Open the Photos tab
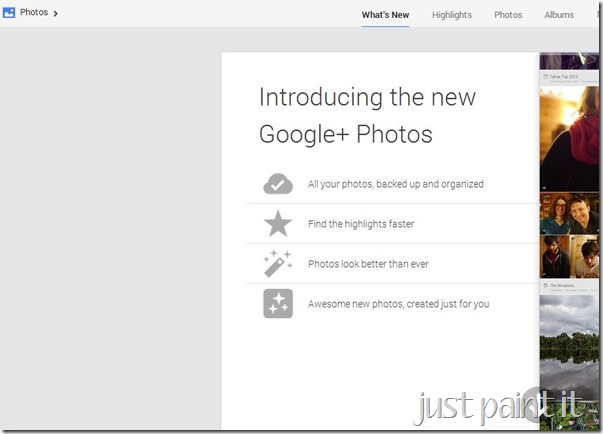This screenshot has height=434, width=603. coord(508,15)
